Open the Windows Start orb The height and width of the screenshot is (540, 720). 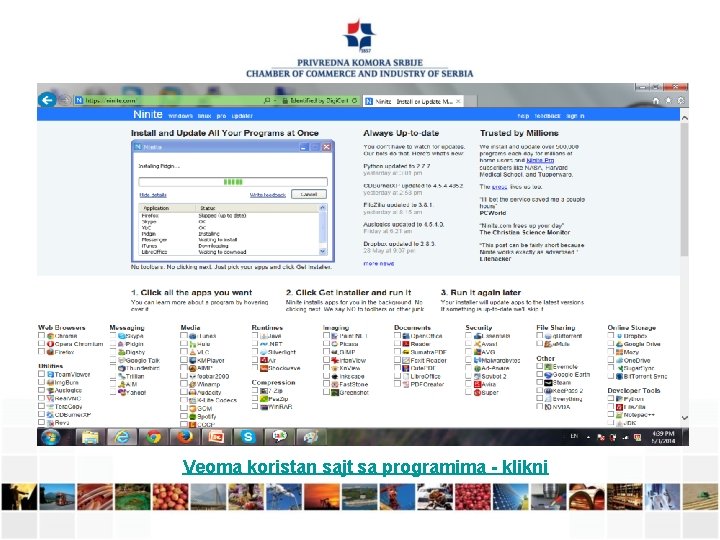pyautogui.click(x=51, y=437)
